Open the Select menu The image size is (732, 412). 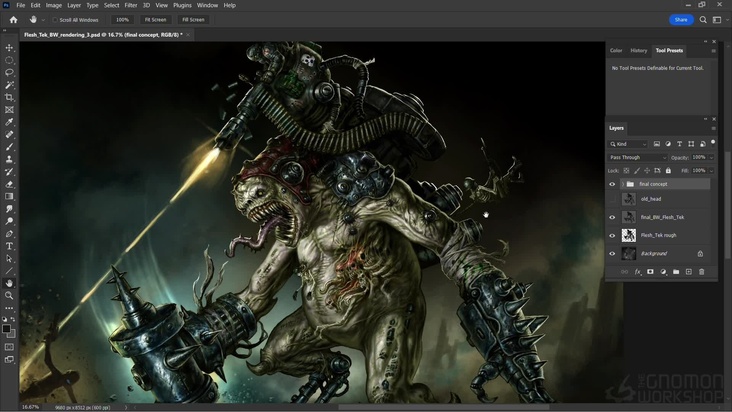click(112, 5)
